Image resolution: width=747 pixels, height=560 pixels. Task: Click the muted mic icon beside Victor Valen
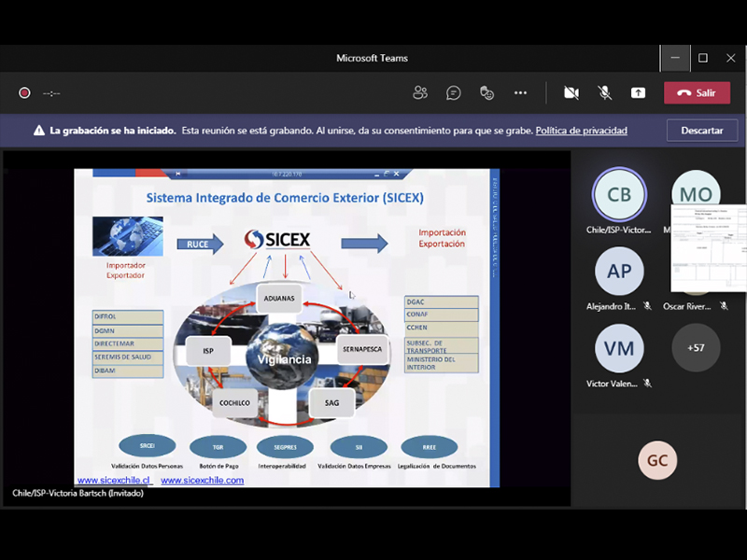tap(647, 384)
